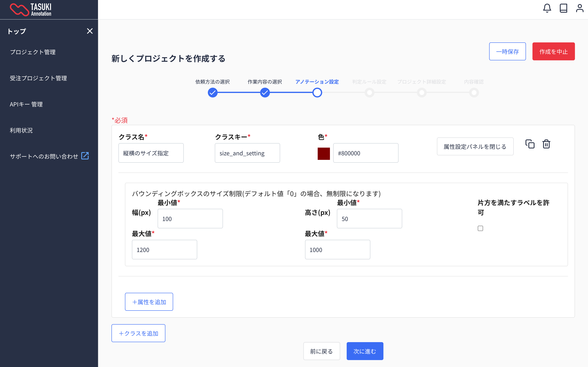The width and height of the screenshot is (588, 367).
Task: Open the documentation book icon
Action: tap(563, 8)
